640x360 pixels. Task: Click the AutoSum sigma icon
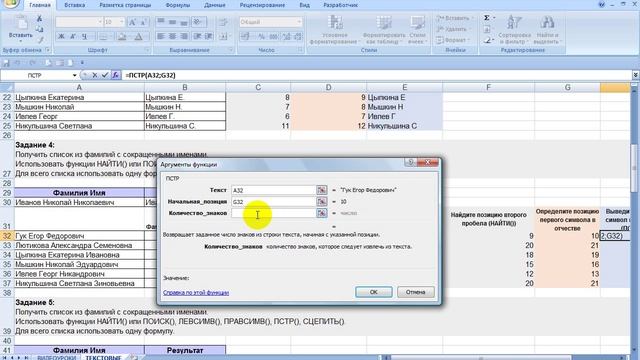pyautogui.click(x=487, y=18)
